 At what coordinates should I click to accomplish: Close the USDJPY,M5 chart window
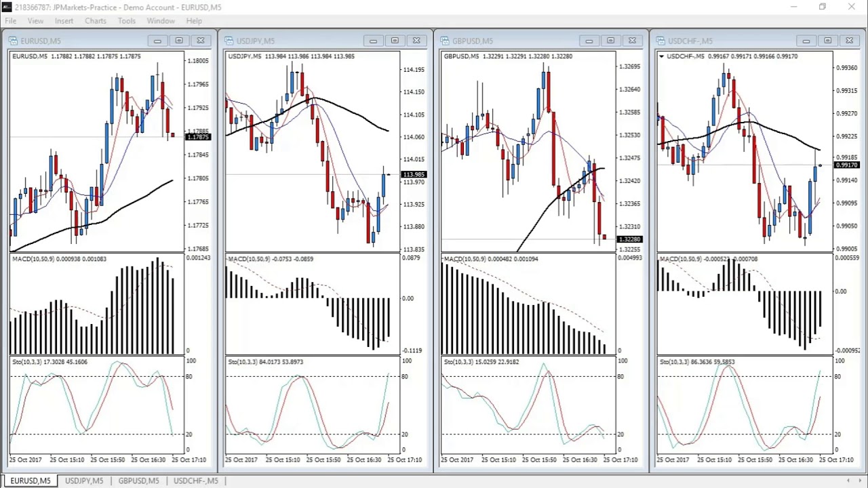point(416,41)
